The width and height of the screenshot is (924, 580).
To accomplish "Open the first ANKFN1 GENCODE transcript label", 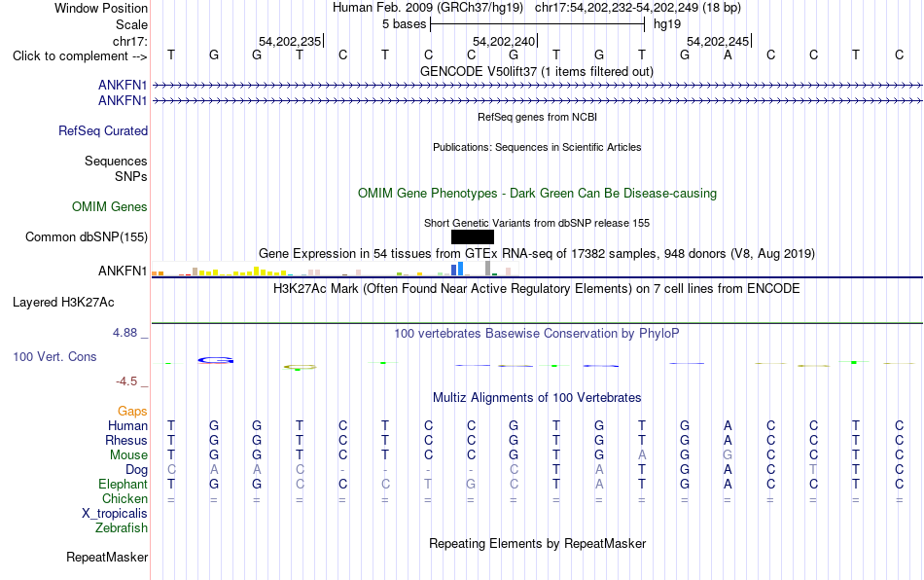I will (123, 85).
